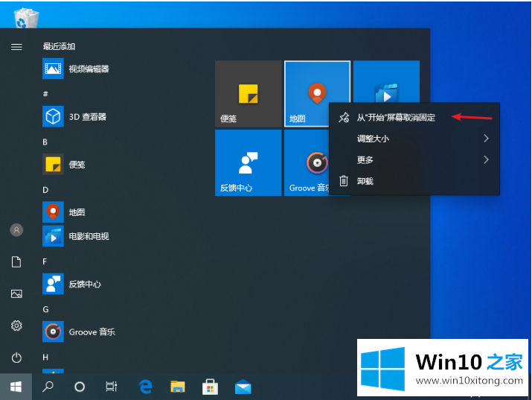532x400 pixels.
Task: Launch Microsoft Edge from the taskbar
Action: coord(146,387)
